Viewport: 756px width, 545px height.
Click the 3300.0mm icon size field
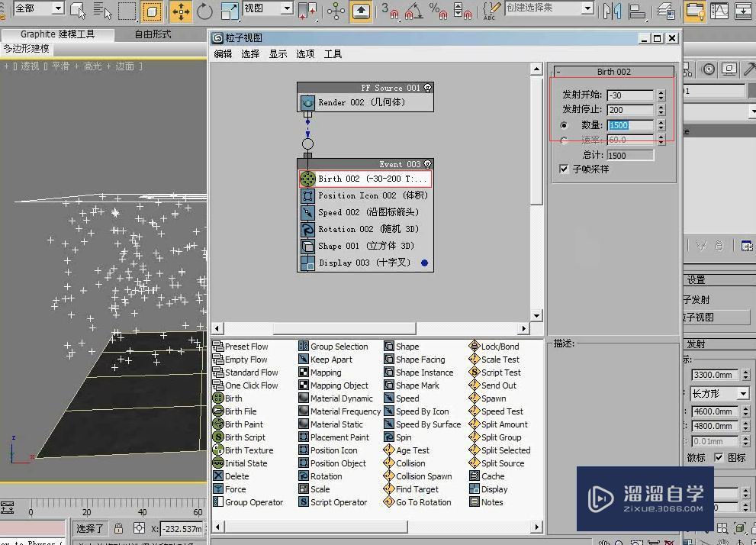tap(716, 375)
